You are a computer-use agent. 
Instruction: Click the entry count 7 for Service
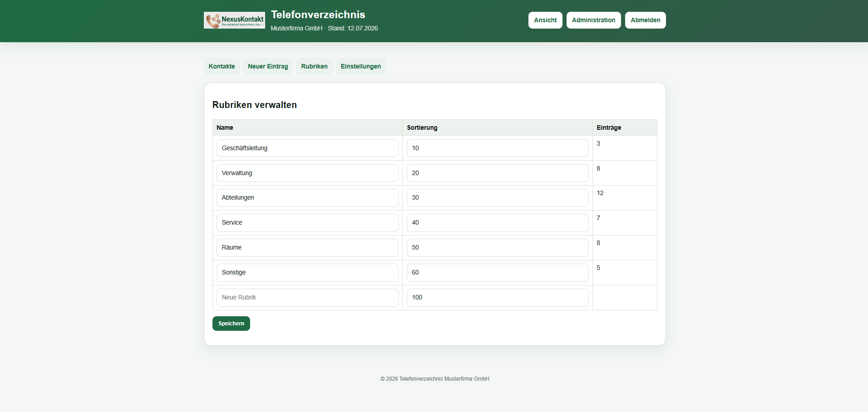point(598,218)
